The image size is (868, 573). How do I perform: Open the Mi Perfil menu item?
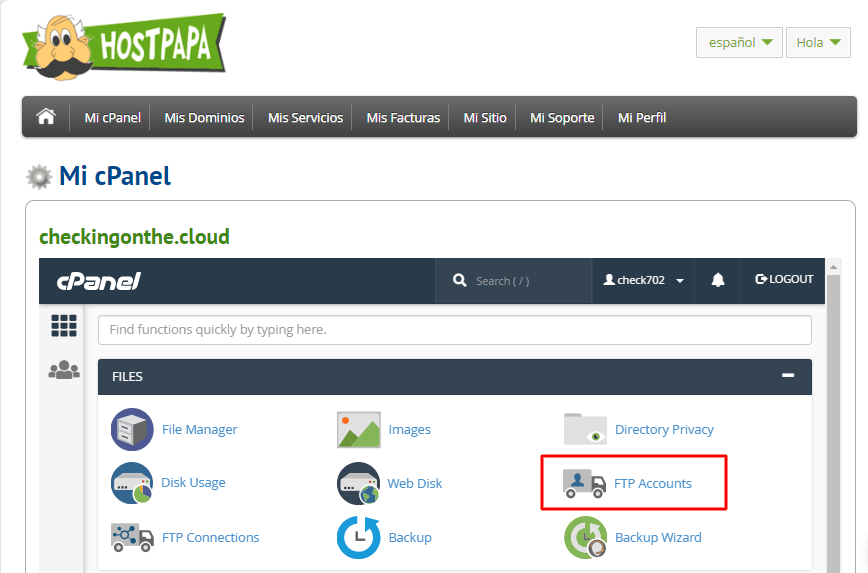[x=642, y=117]
